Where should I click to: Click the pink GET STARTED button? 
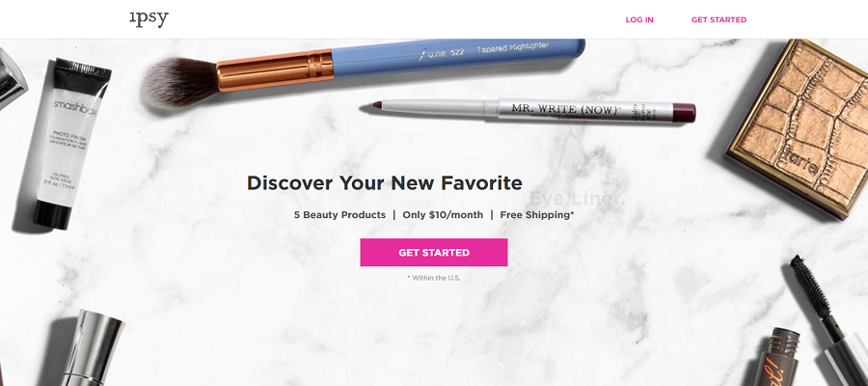pyautogui.click(x=433, y=253)
